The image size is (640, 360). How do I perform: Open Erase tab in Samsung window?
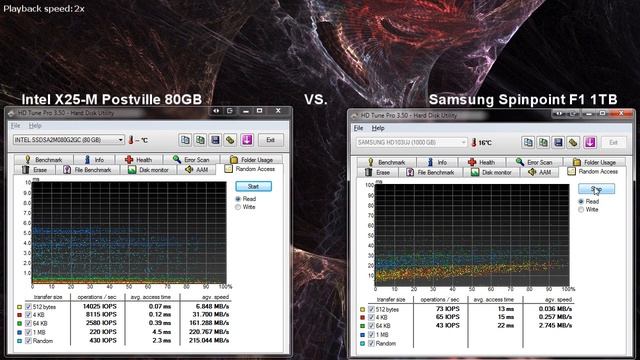[377, 172]
